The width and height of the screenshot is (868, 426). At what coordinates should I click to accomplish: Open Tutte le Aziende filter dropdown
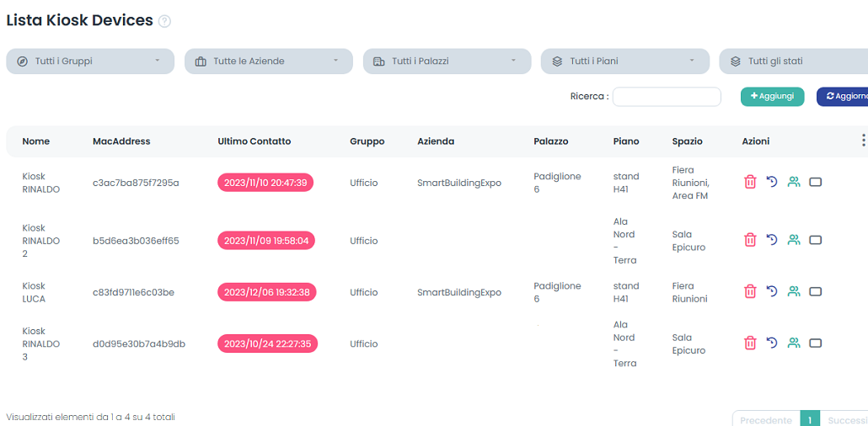(268, 61)
